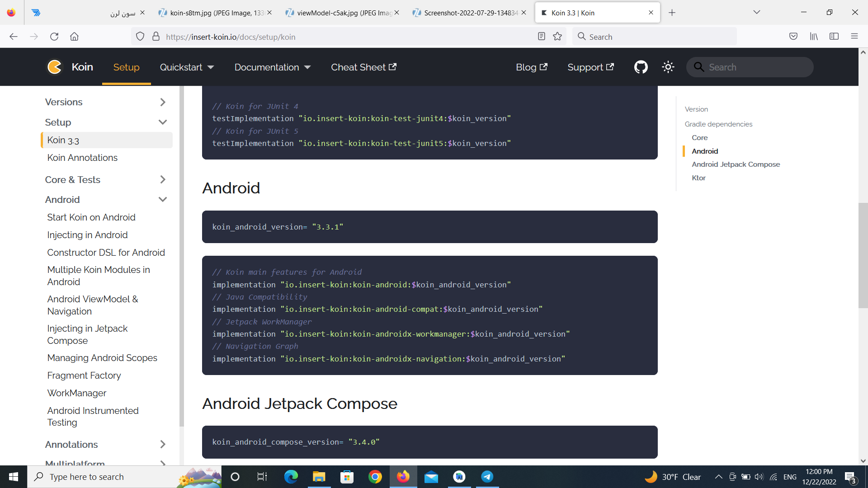The image size is (868, 488).
Task: Open notification center icon
Action: click(x=851, y=477)
